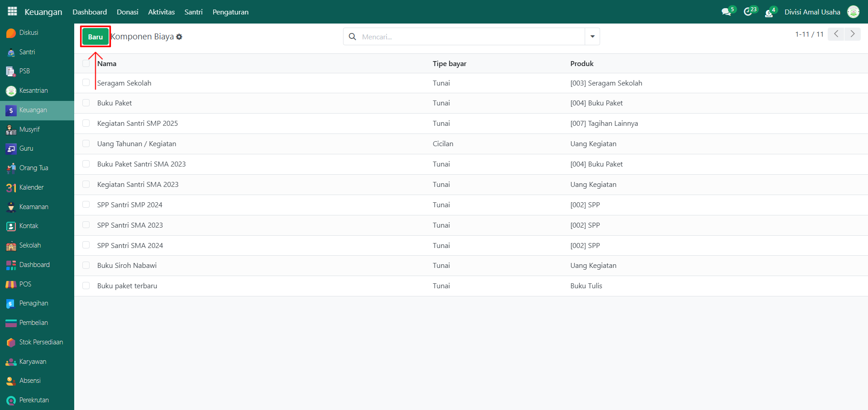Click the Komponen Biaya gear settings icon
Image resolution: width=868 pixels, height=410 pixels.
(x=179, y=37)
